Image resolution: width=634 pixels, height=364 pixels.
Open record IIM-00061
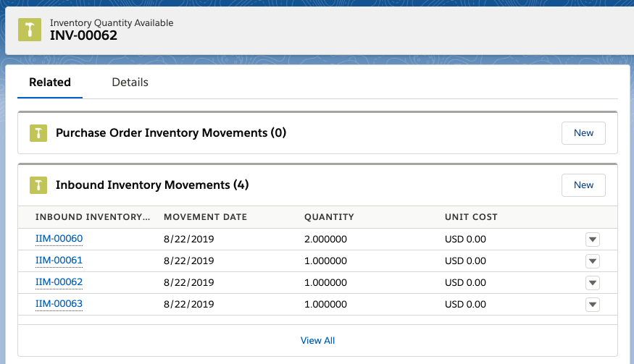click(59, 261)
